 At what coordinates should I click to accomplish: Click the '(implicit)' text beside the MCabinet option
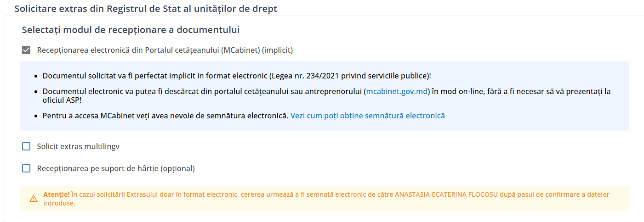point(277,50)
